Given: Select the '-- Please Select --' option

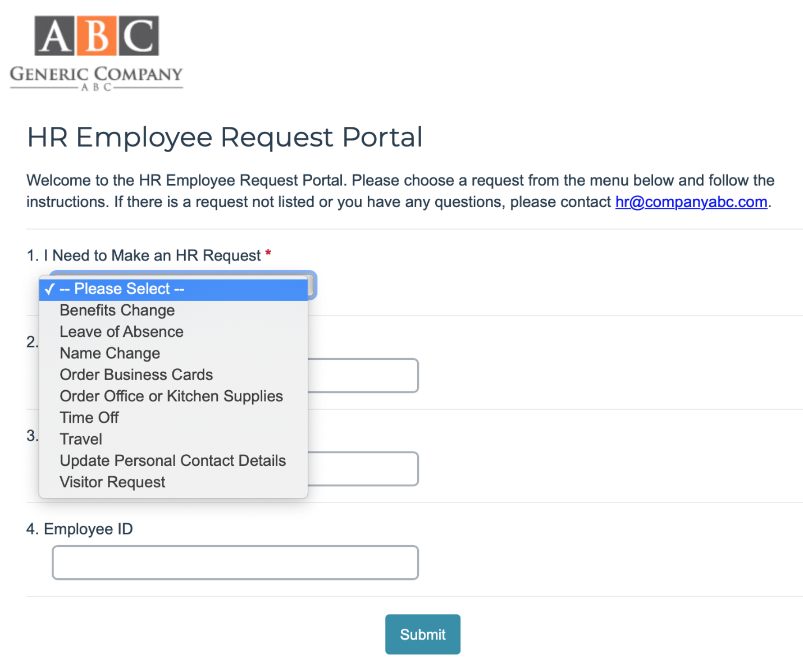Looking at the screenshot, I should (x=122, y=289).
